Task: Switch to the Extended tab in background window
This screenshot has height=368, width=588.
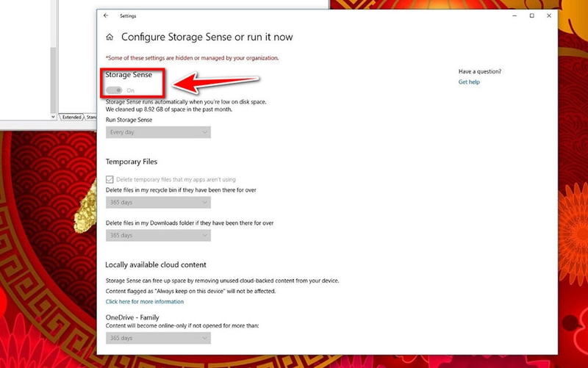Action: (x=71, y=118)
